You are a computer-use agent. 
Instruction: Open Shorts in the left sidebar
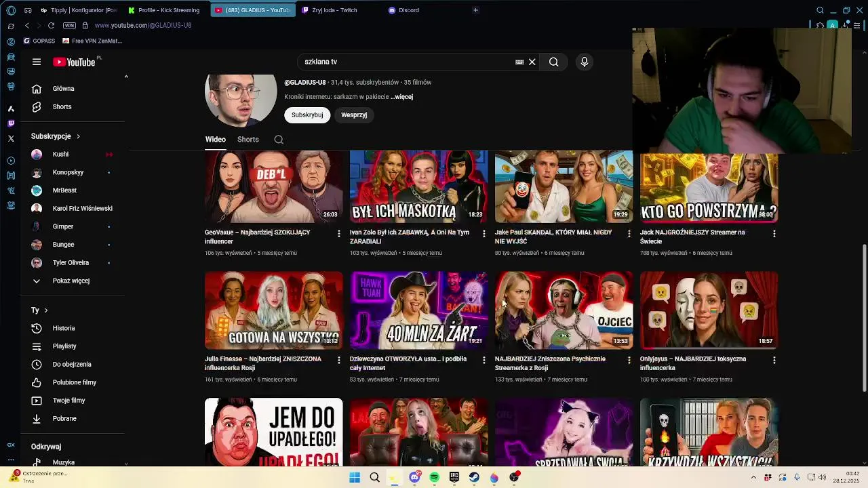[73, 107]
